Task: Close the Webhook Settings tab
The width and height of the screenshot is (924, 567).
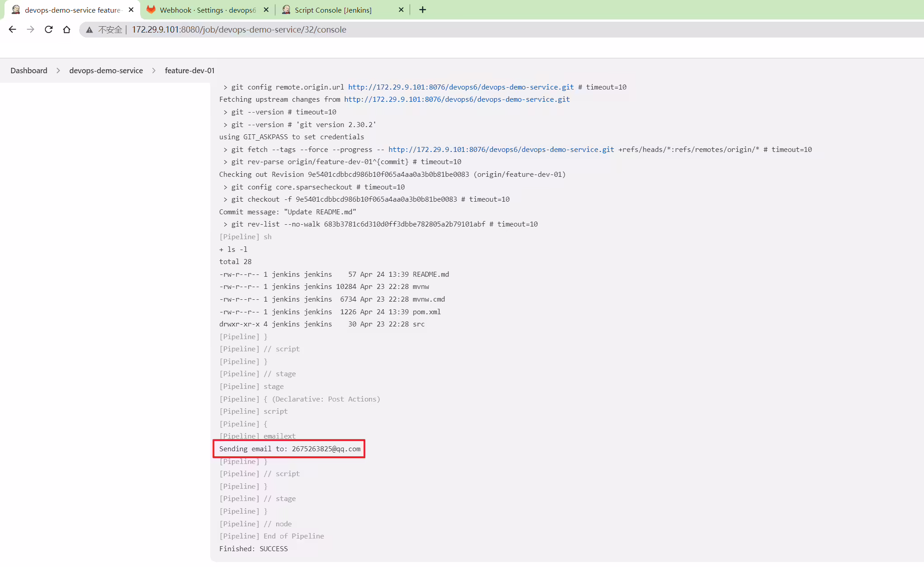Action: [x=266, y=9]
